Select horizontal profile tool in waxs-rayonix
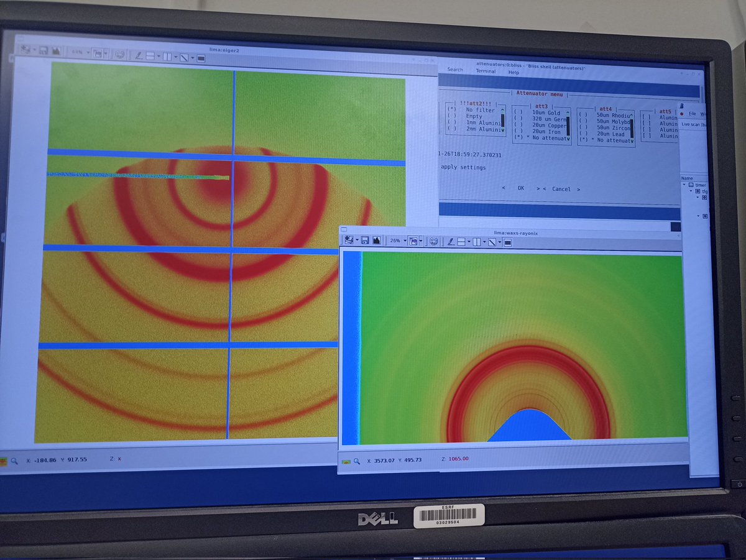 (461, 241)
